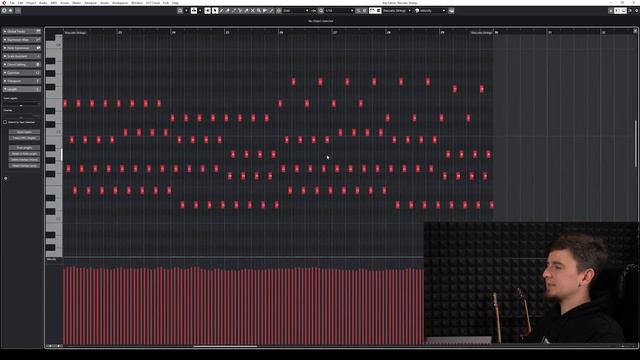Click the Scale Assistant section side icon

click(x=38, y=56)
